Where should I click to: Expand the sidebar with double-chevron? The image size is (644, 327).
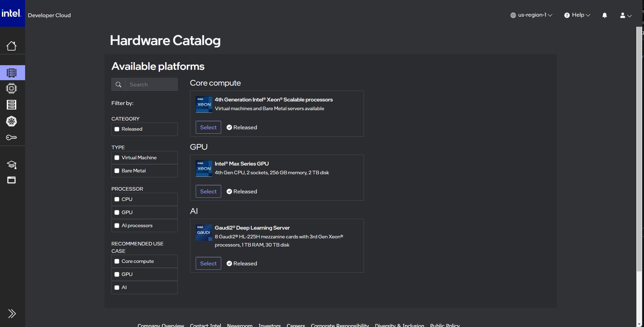pos(12,314)
